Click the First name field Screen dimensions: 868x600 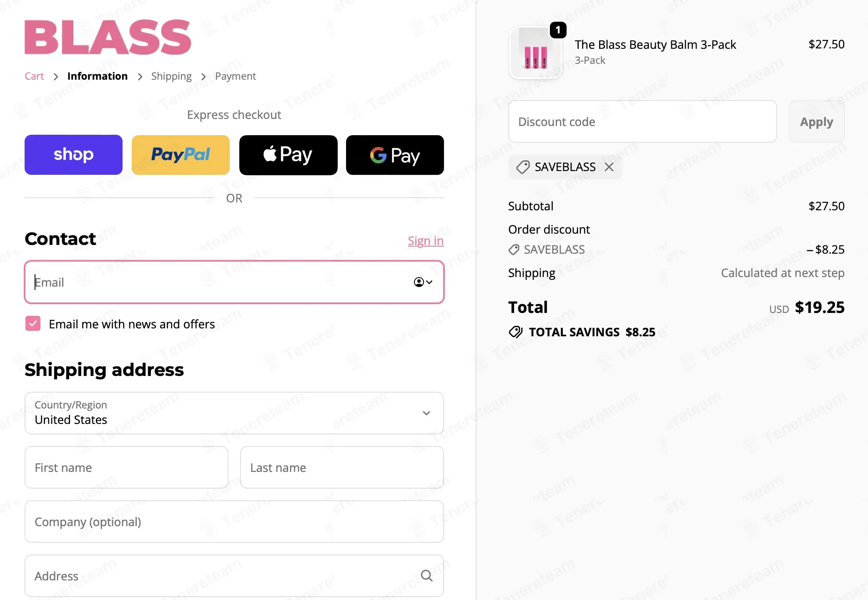(x=126, y=467)
